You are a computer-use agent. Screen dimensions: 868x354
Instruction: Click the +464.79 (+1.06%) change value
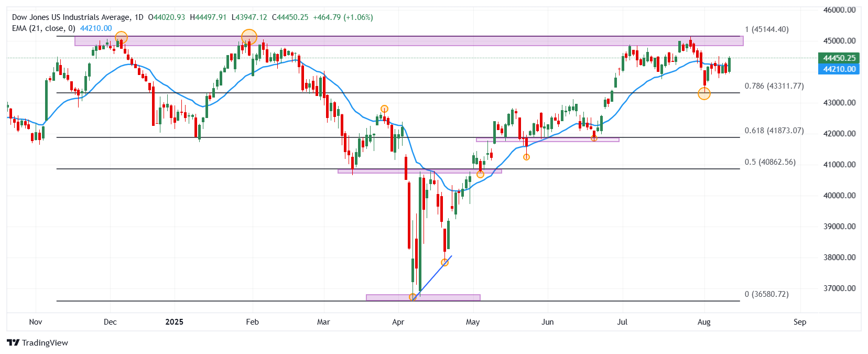pos(343,17)
